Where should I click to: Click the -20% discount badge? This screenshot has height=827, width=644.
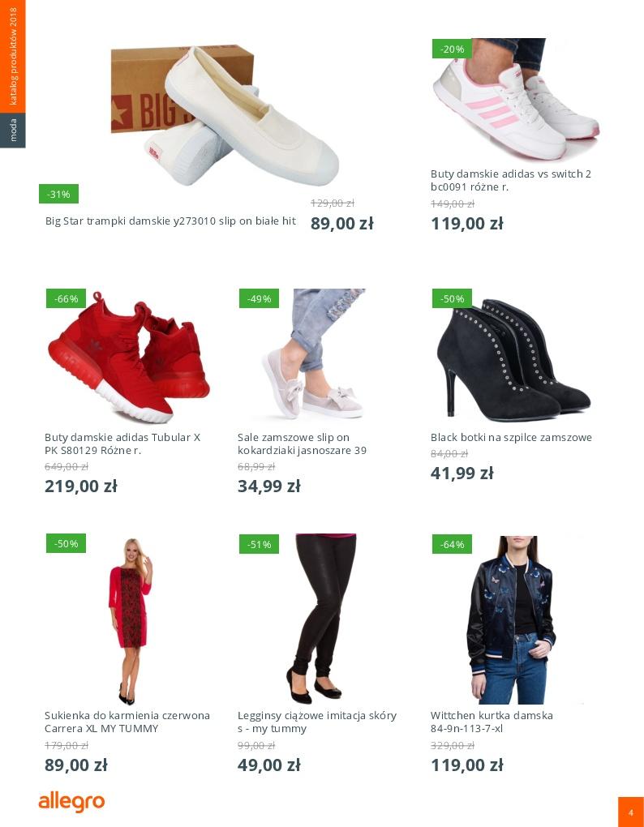pyautogui.click(x=452, y=49)
